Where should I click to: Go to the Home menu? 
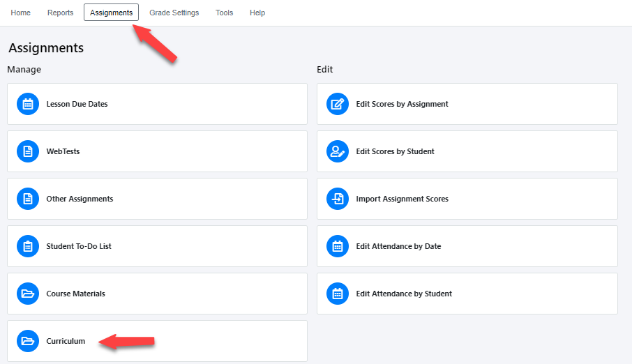tap(21, 13)
